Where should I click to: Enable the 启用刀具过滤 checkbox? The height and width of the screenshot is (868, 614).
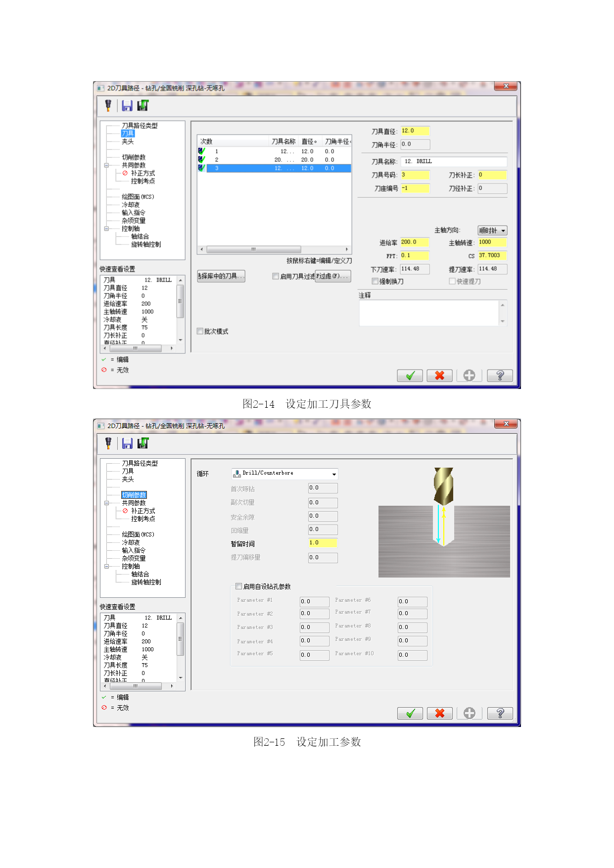coord(276,276)
